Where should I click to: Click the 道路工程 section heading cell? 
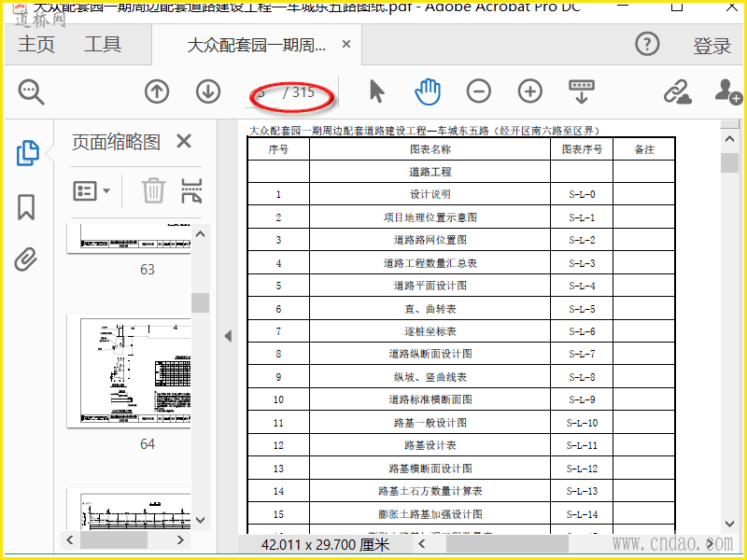pos(430,172)
